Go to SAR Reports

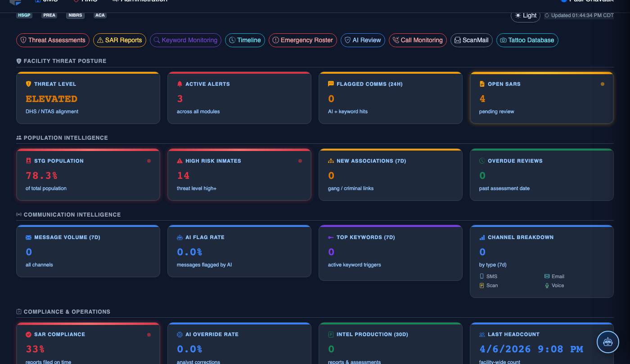point(120,40)
